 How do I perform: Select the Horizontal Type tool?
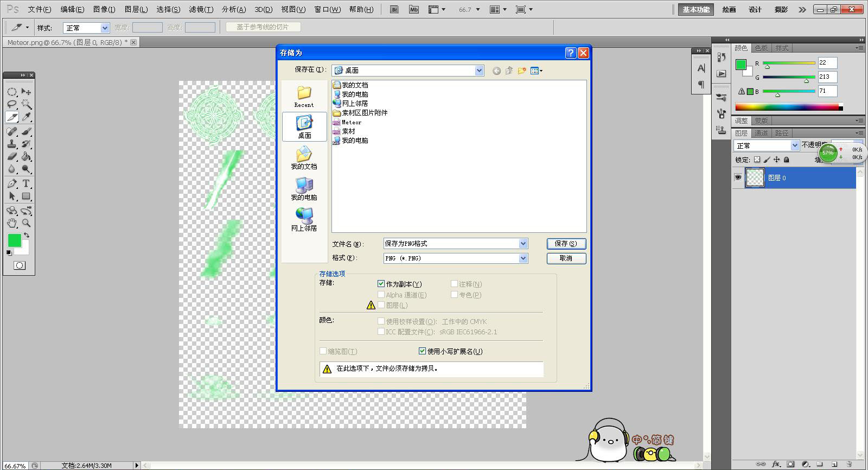[x=26, y=183]
